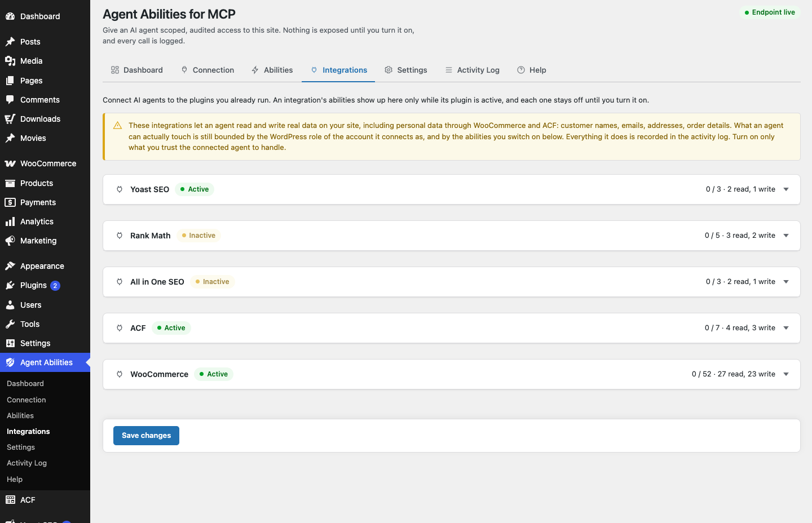Expand the WooCommerce integration arrow
This screenshot has width=812, height=523.
click(786, 374)
